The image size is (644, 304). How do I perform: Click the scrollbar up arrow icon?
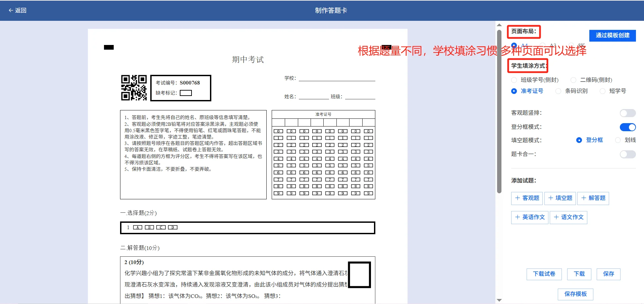(x=499, y=24)
